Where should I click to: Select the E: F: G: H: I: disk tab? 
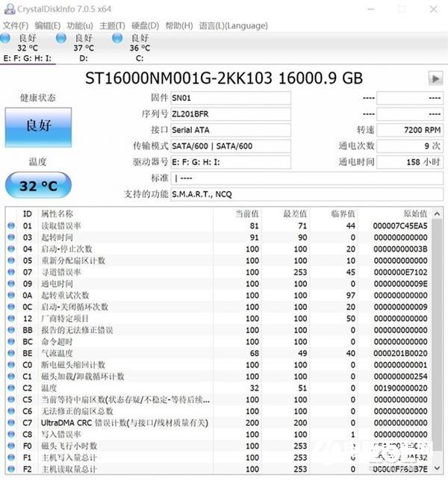click(x=28, y=48)
